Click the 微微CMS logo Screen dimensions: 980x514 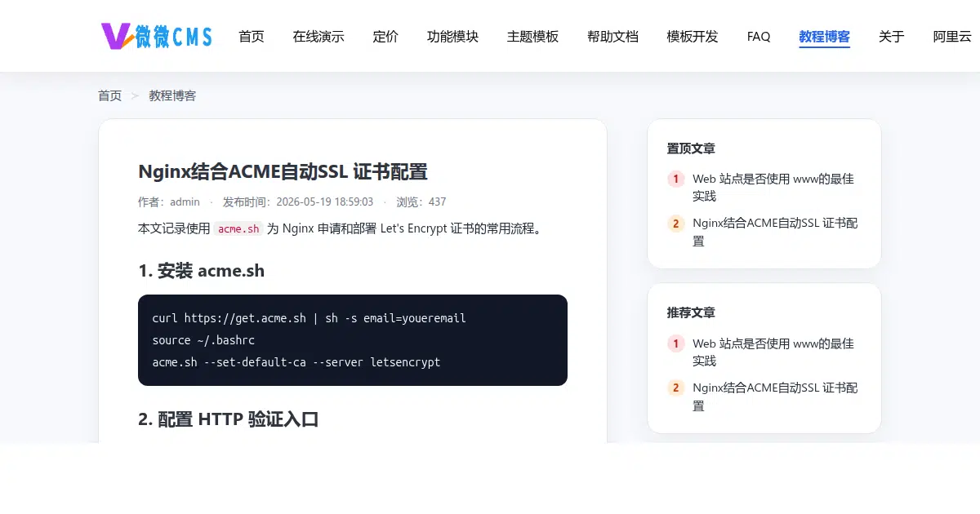[156, 36]
